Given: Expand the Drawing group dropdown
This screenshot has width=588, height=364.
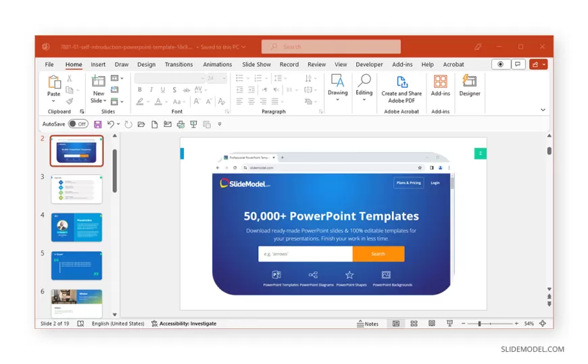Looking at the screenshot, I should (x=337, y=100).
